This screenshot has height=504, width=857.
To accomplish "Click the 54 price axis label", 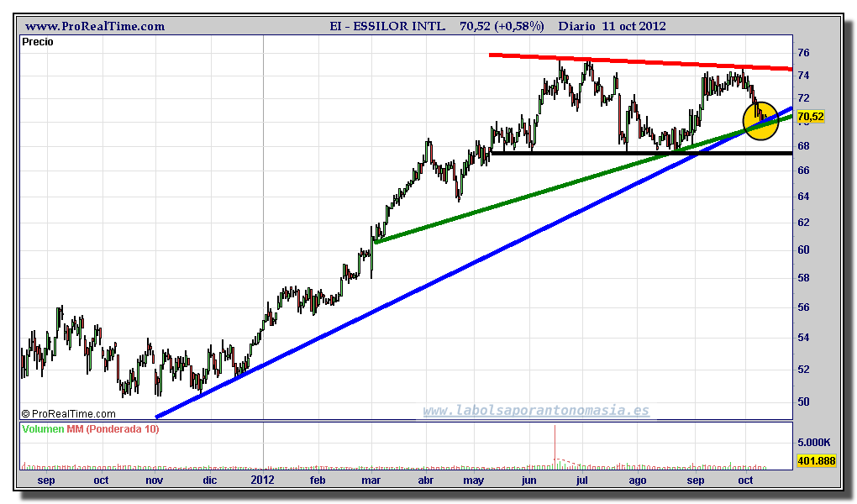I will coord(803,338).
